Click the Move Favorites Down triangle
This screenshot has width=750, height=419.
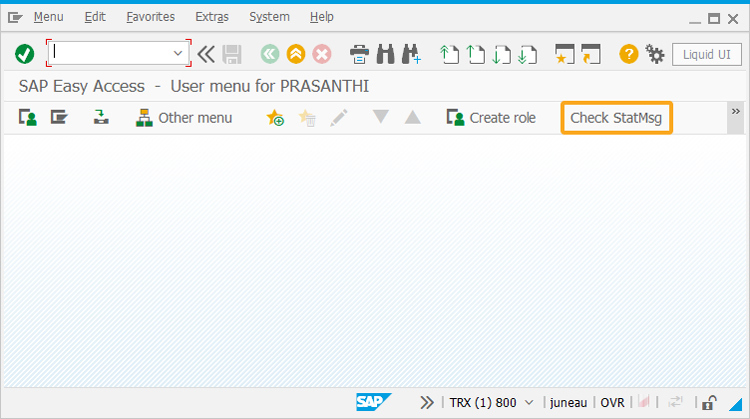click(x=381, y=117)
